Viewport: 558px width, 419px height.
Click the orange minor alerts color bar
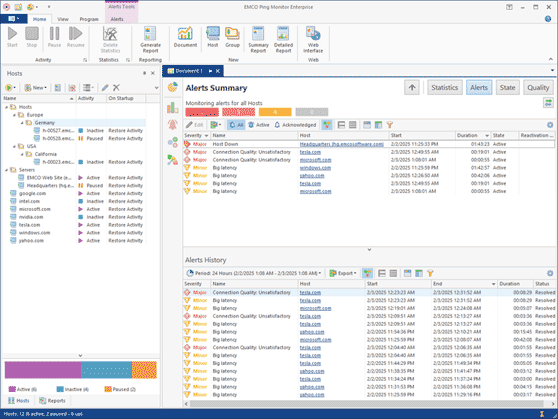tap(275, 112)
